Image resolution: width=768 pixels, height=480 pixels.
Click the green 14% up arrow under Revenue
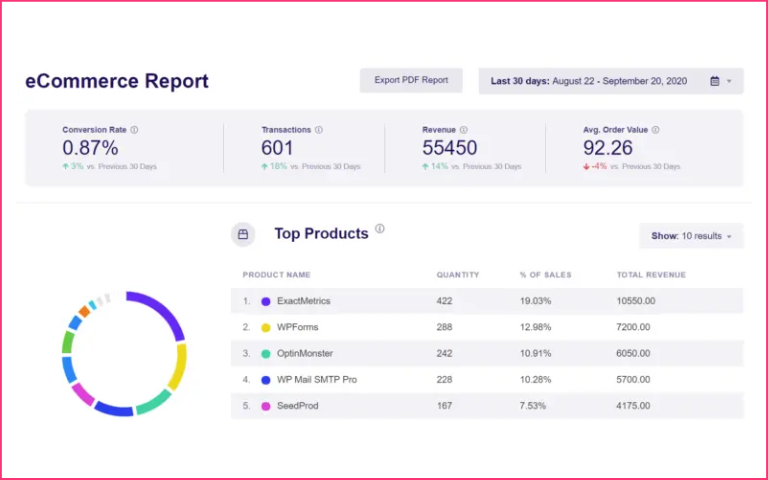tap(435, 167)
